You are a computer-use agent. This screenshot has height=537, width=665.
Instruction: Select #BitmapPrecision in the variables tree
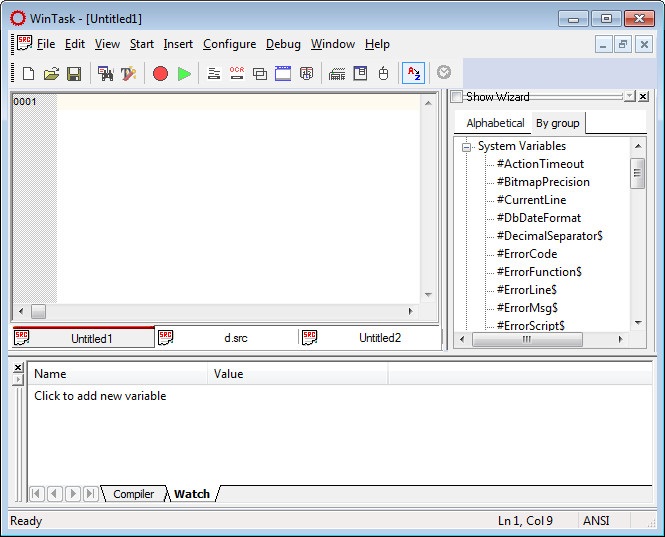(x=543, y=182)
